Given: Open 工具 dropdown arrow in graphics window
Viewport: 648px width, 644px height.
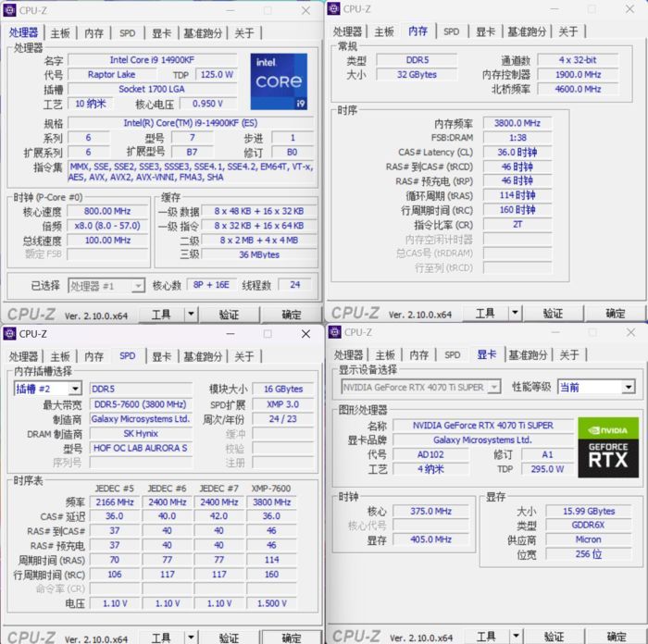Looking at the screenshot, I should (x=516, y=637).
